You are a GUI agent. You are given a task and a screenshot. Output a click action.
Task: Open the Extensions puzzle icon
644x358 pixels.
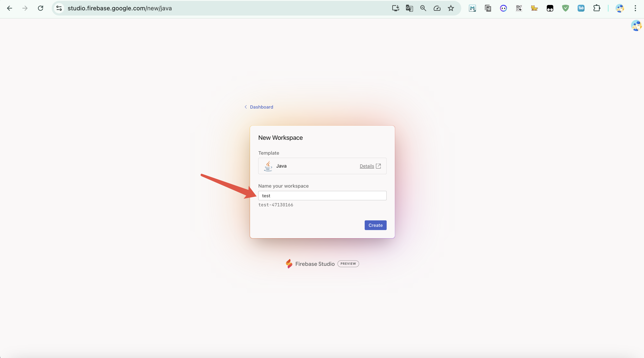point(597,8)
